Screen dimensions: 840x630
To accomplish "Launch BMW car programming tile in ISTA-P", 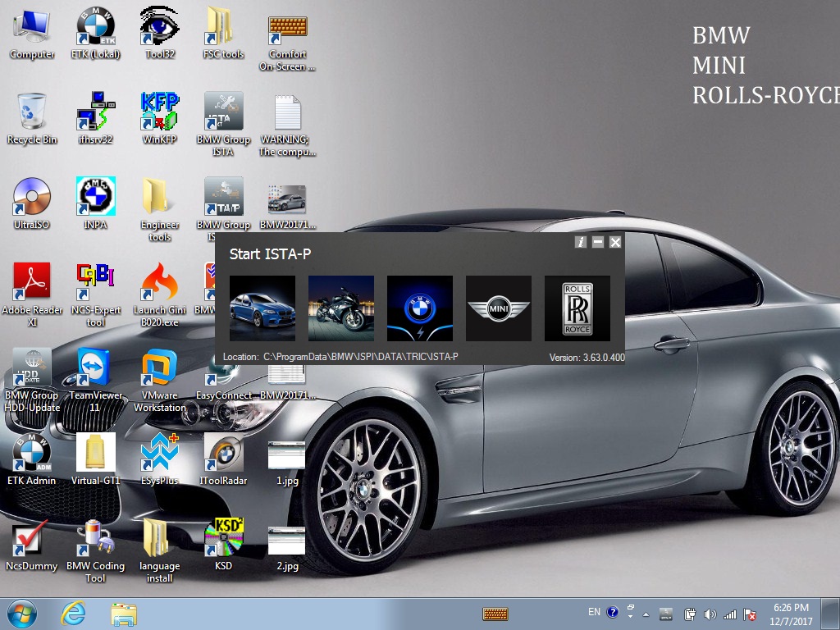I will pyautogui.click(x=262, y=308).
